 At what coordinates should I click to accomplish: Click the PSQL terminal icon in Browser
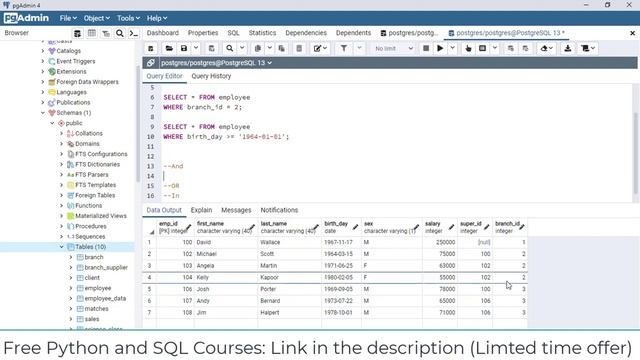tap(133, 33)
